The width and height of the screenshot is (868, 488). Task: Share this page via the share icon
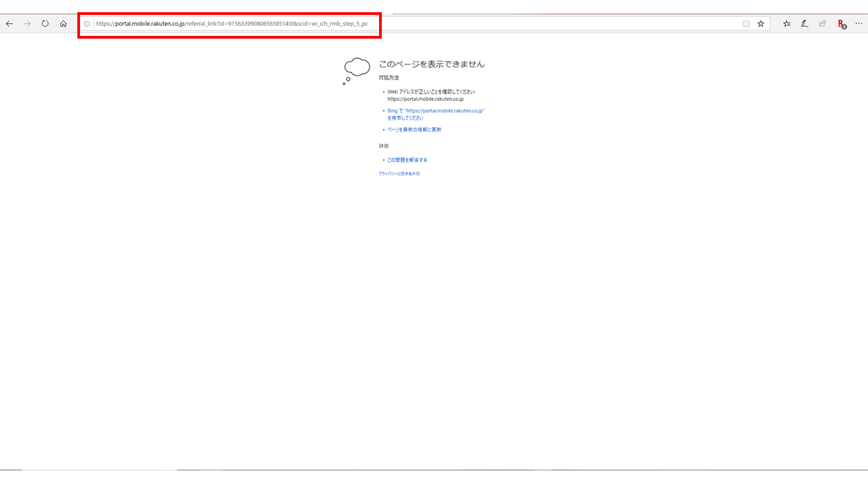822,24
